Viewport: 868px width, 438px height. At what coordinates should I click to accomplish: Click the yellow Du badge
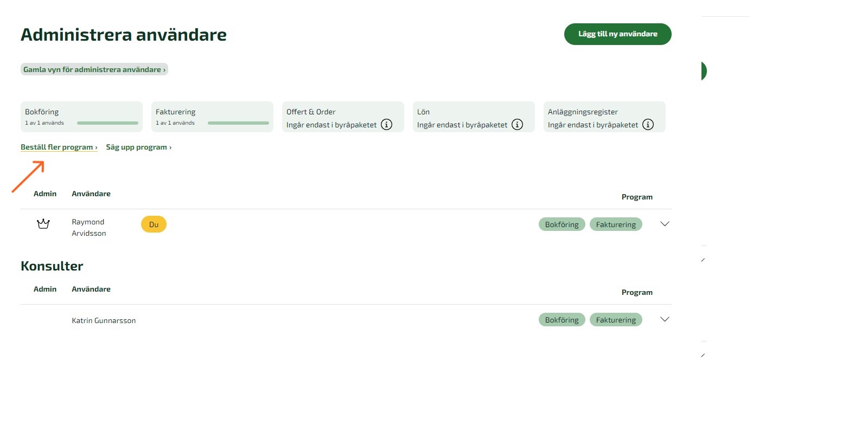pyautogui.click(x=154, y=224)
